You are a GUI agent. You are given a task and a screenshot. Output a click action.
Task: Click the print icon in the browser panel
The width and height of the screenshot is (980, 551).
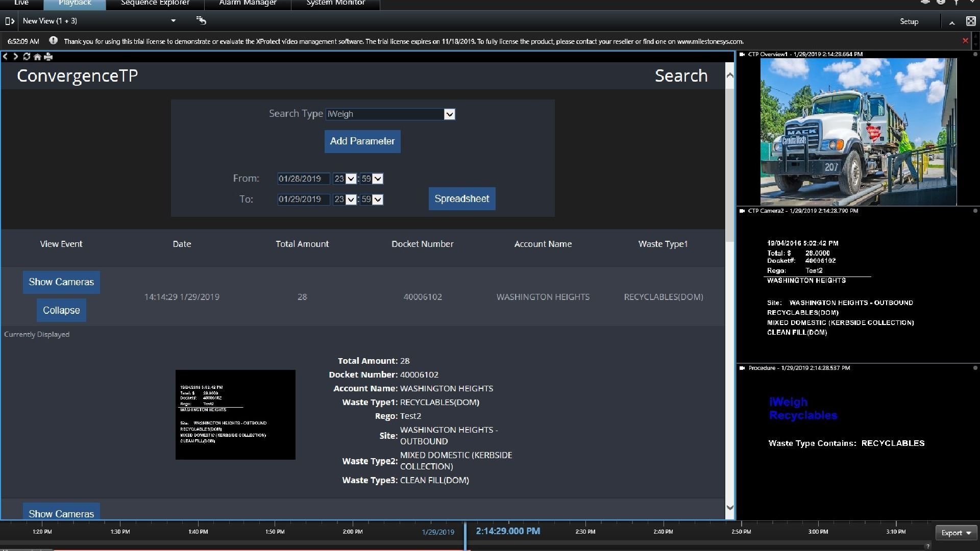coord(48,57)
